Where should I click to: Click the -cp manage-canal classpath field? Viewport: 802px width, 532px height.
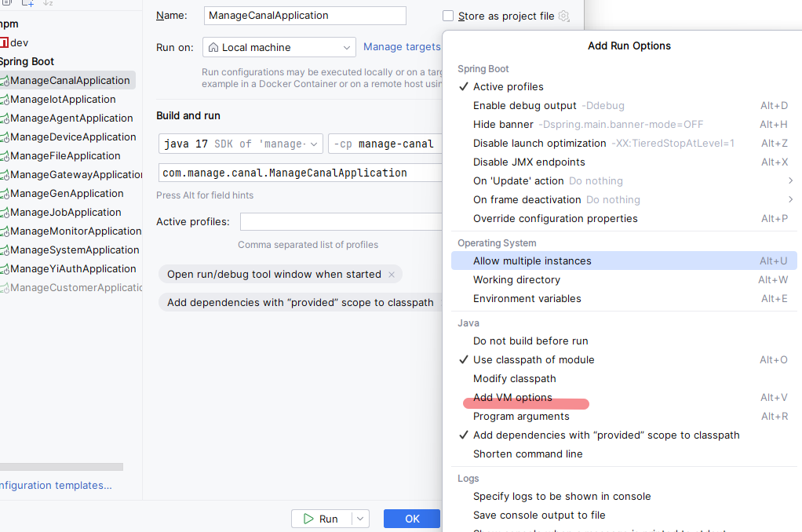pos(385,144)
